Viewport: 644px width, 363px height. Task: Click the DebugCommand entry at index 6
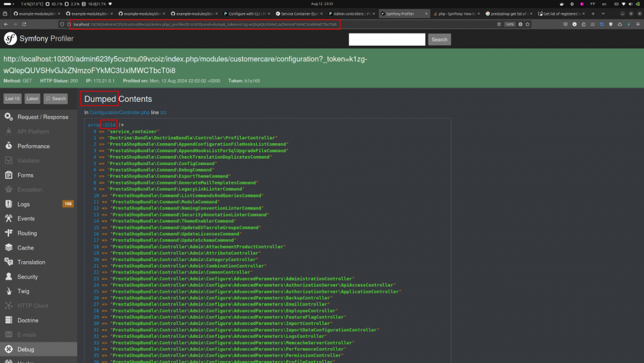(160, 170)
